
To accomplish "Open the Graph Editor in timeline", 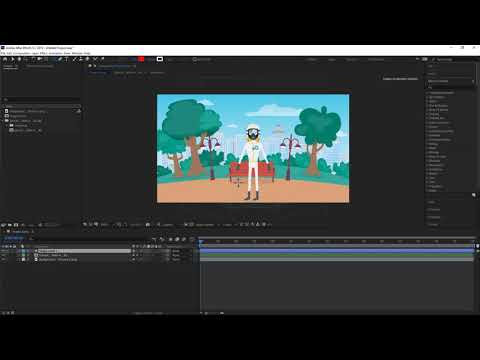I will tap(192, 239).
